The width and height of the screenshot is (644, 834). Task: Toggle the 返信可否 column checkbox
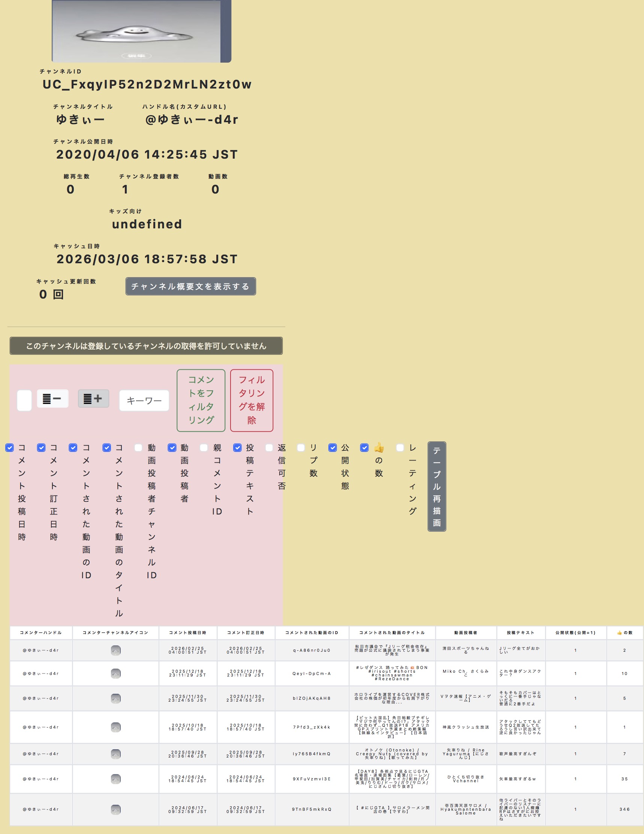(x=269, y=447)
